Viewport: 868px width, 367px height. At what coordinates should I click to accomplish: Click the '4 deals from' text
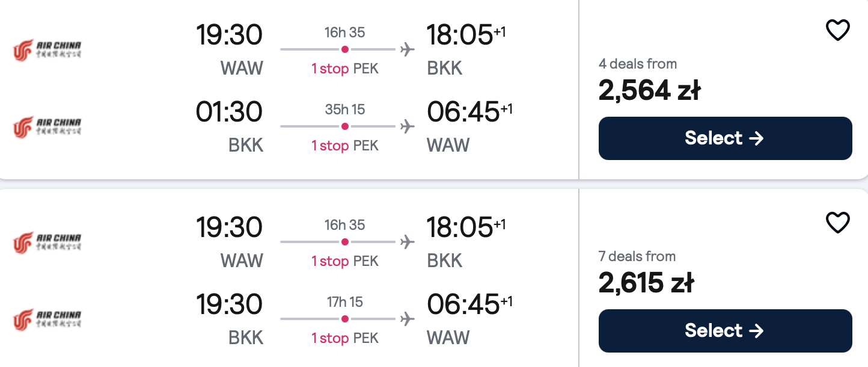click(638, 64)
